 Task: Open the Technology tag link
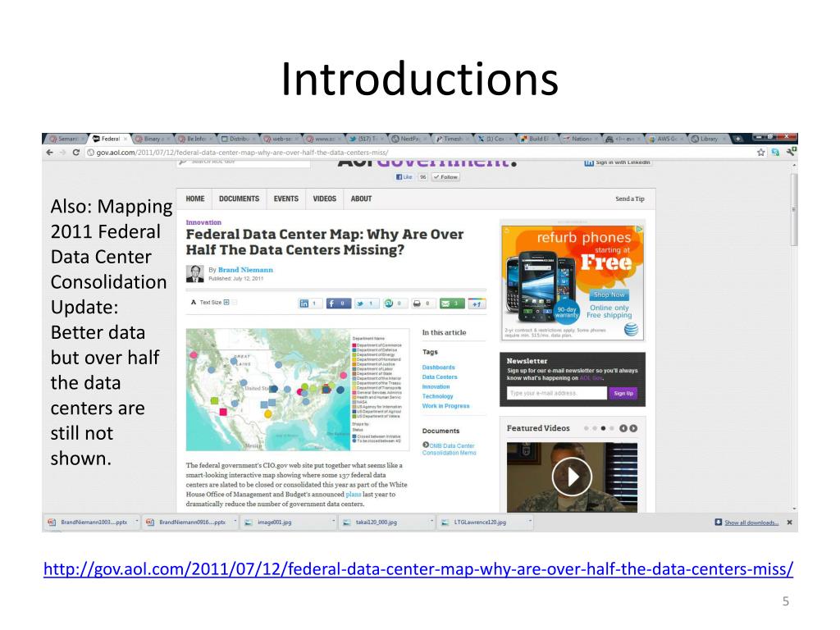[x=438, y=396]
